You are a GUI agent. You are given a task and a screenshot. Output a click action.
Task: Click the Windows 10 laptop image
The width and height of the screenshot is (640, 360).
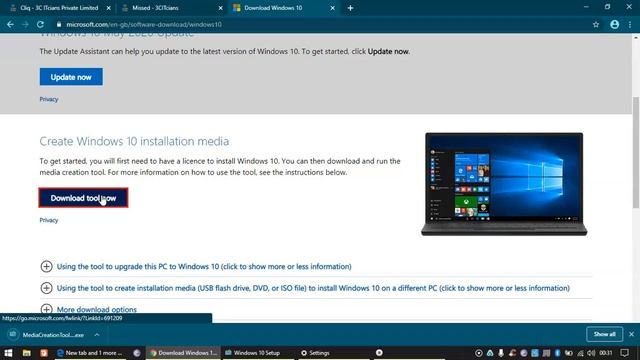click(504, 184)
